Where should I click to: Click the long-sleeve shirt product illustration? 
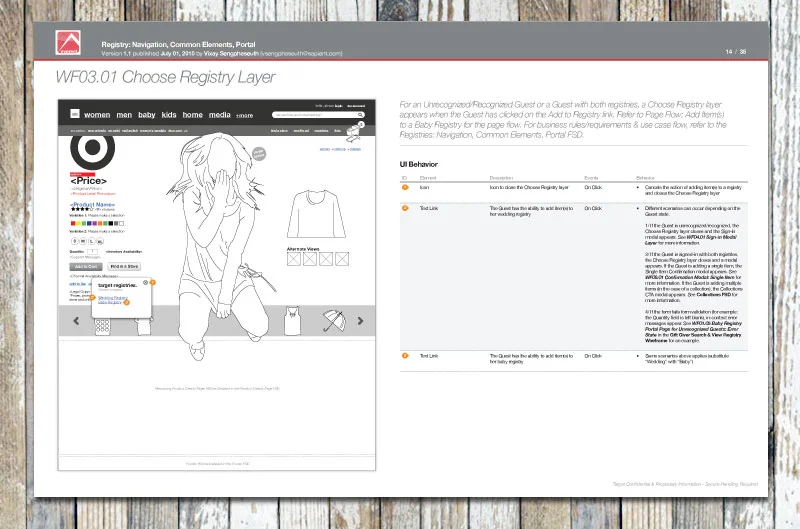[316, 214]
